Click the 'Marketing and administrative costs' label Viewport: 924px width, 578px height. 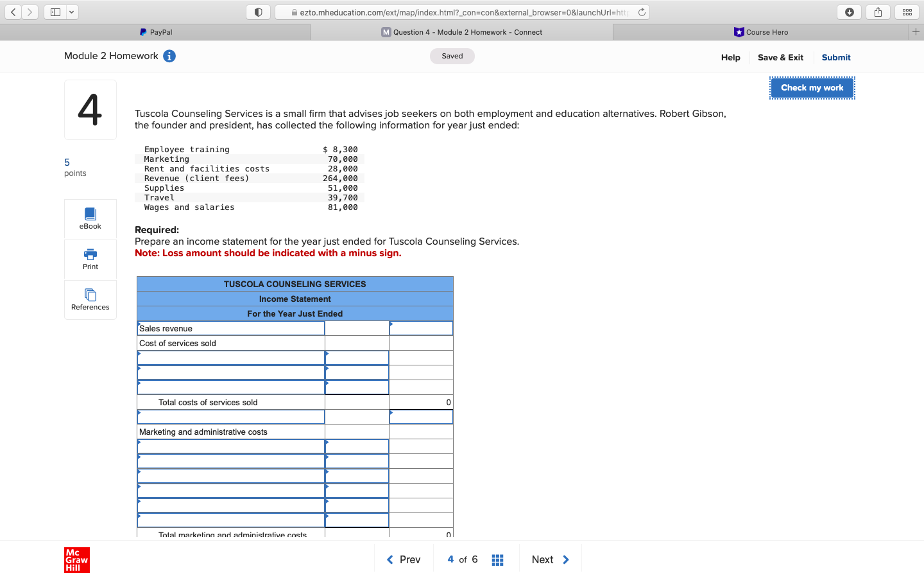203,432
